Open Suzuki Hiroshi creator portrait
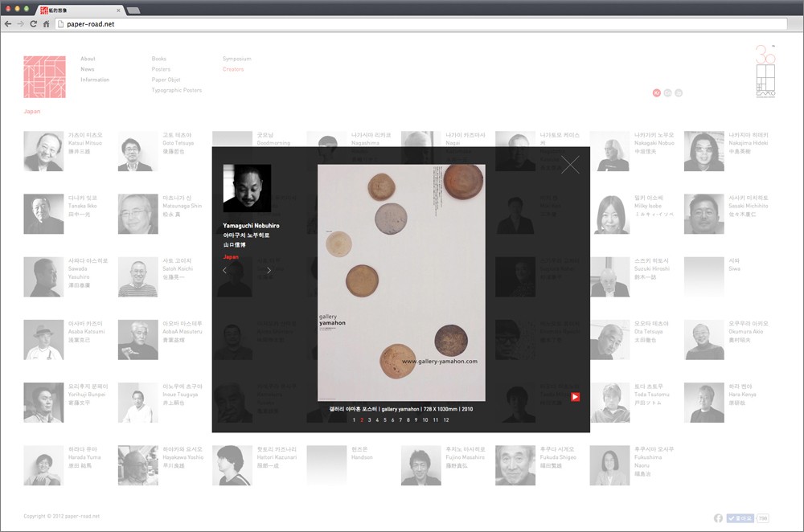 click(x=609, y=276)
